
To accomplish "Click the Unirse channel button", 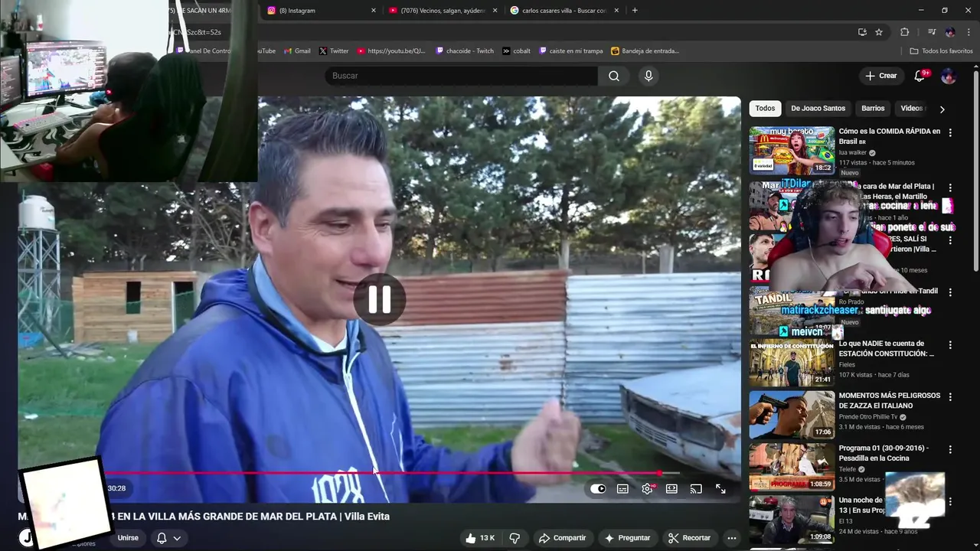I will (128, 538).
